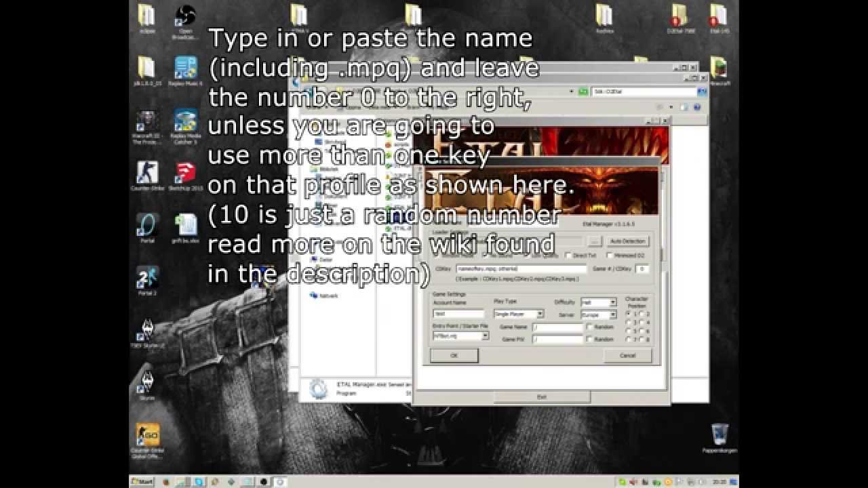
Task: Click the Account Name input field
Action: [458, 314]
